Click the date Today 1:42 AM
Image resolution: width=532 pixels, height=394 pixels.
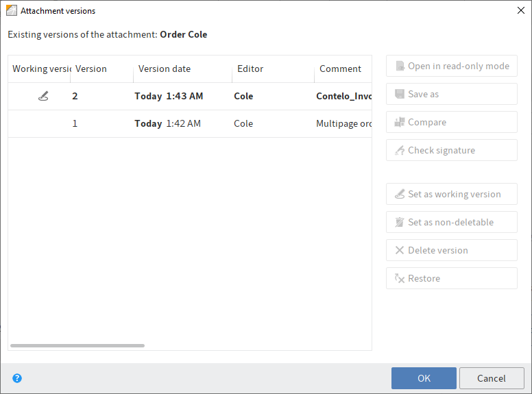click(167, 124)
